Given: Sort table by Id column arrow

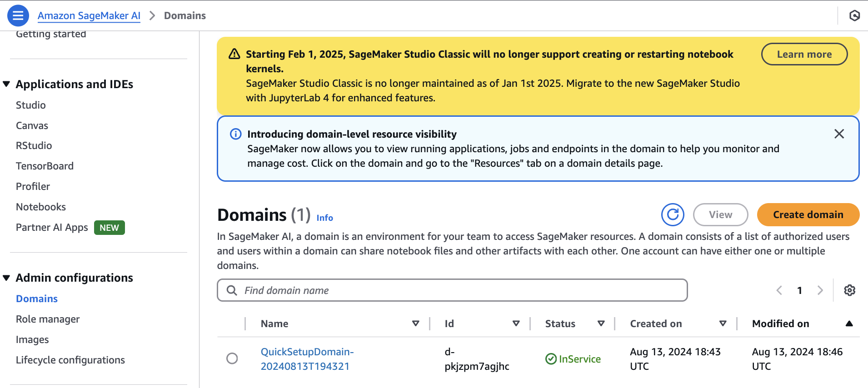Looking at the screenshot, I should click(516, 323).
